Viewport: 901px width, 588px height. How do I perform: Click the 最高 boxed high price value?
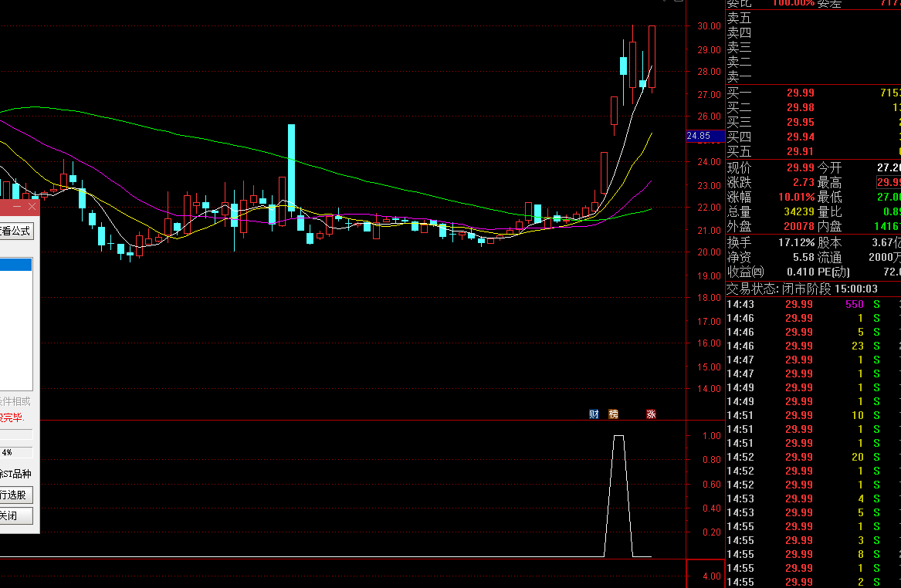pos(889,182)
